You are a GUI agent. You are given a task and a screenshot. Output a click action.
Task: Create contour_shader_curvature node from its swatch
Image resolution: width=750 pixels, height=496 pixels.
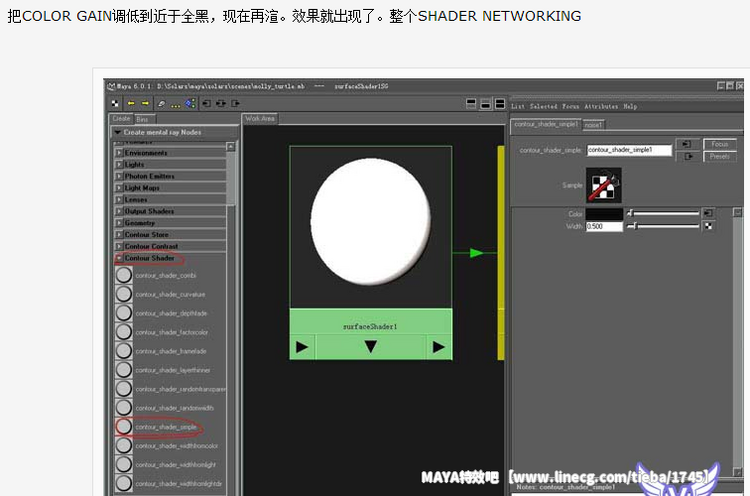124,294
